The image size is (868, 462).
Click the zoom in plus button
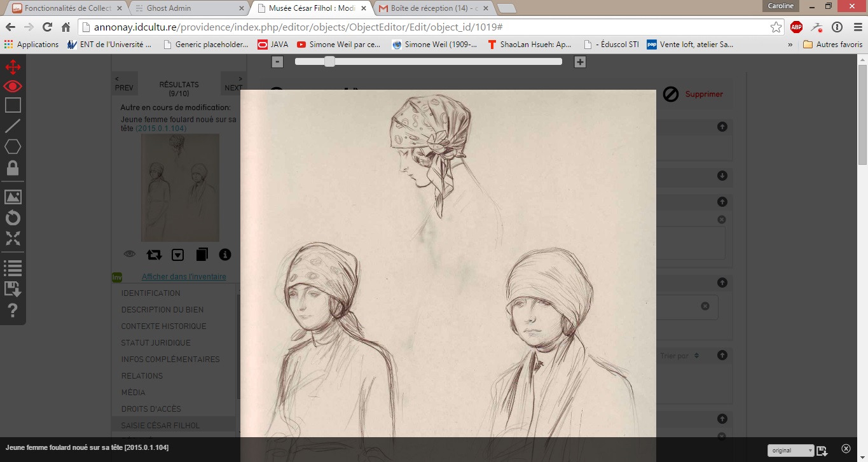(580, 62)
